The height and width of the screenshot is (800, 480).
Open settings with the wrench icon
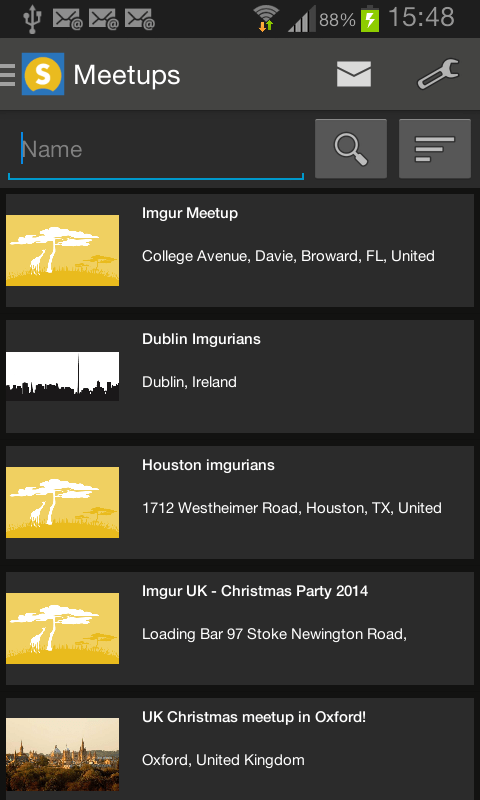point(439,74)
